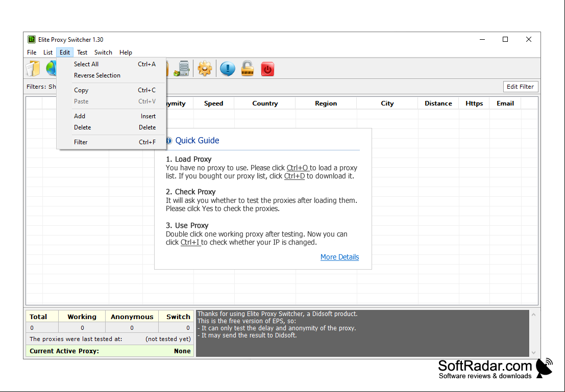
Task: Click the '2. Check Proxy' heading
Action: pyautogui.click(x=190, y=192)
